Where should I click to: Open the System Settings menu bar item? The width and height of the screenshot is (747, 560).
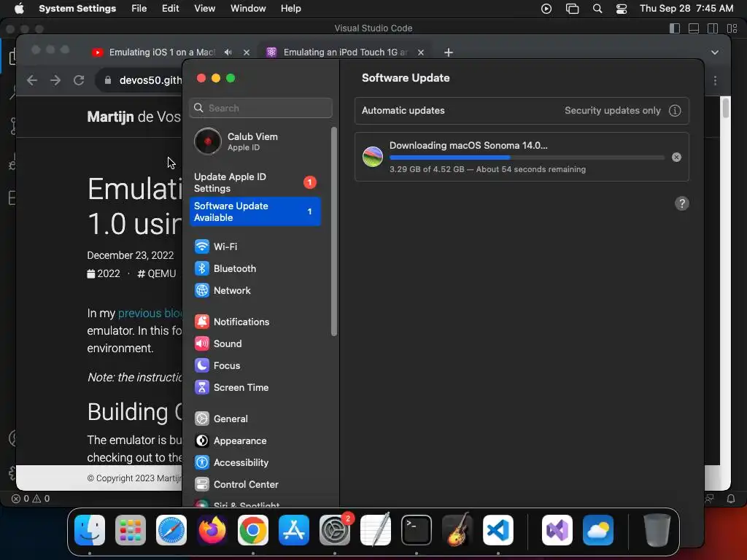[77, 9]
